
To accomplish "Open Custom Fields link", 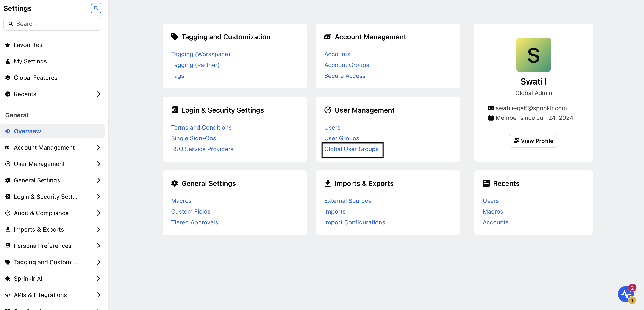I will click(x=191, y=211).
